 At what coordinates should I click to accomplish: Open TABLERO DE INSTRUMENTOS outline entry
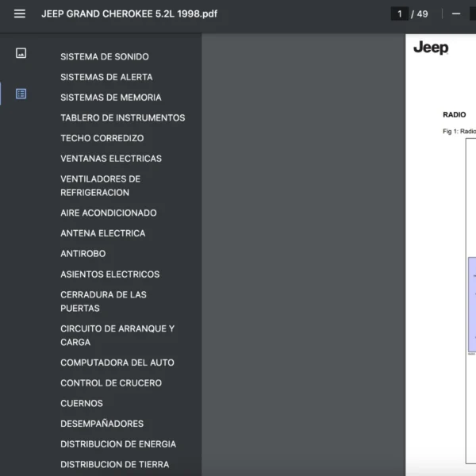point(123,118)
